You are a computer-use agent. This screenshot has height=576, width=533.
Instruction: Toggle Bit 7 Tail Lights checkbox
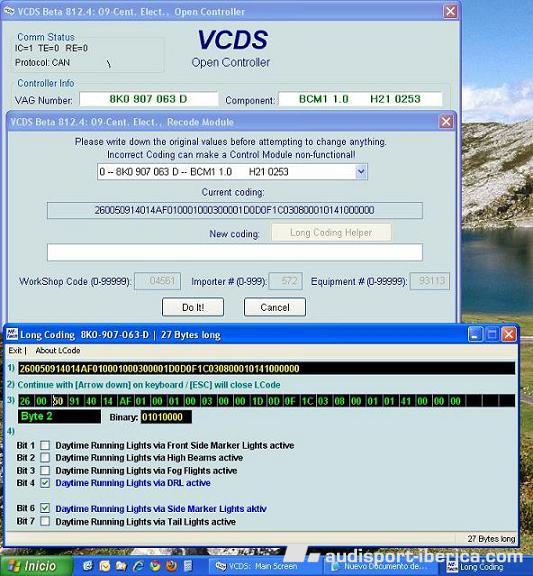[45, 521]
